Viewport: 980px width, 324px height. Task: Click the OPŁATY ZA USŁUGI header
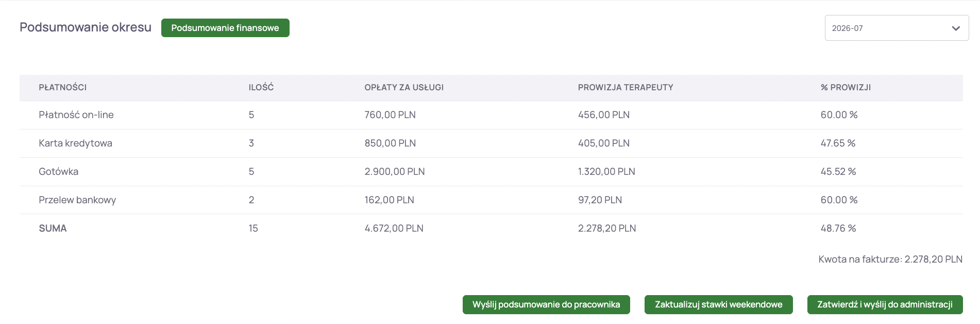404,88
